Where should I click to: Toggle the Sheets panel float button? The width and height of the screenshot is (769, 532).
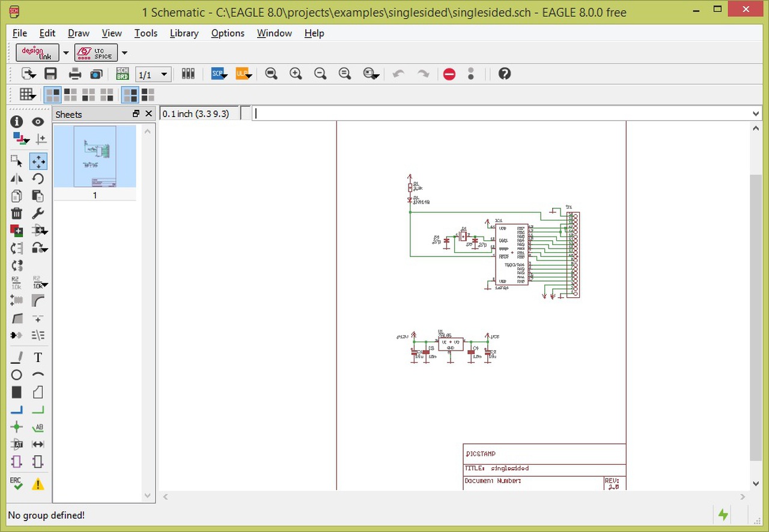pyautogui.click(x=136, y=113)
